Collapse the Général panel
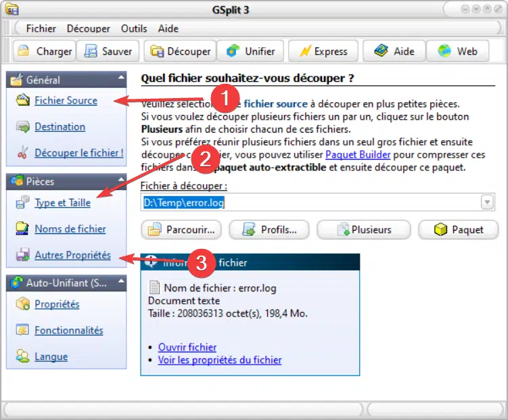508x420 pixels. point(121,77)
